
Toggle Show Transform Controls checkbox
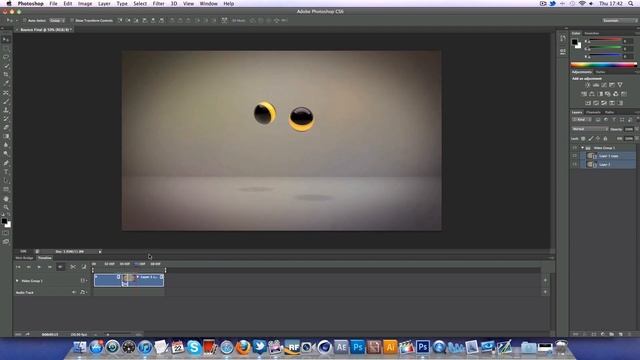(x=72, y=20)
